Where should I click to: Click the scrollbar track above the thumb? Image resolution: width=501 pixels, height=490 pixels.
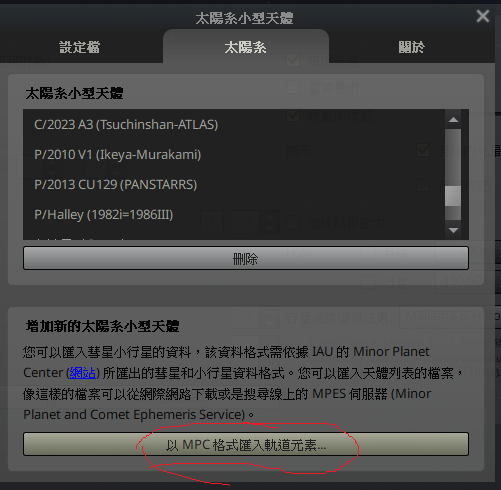tap(453, 157)
